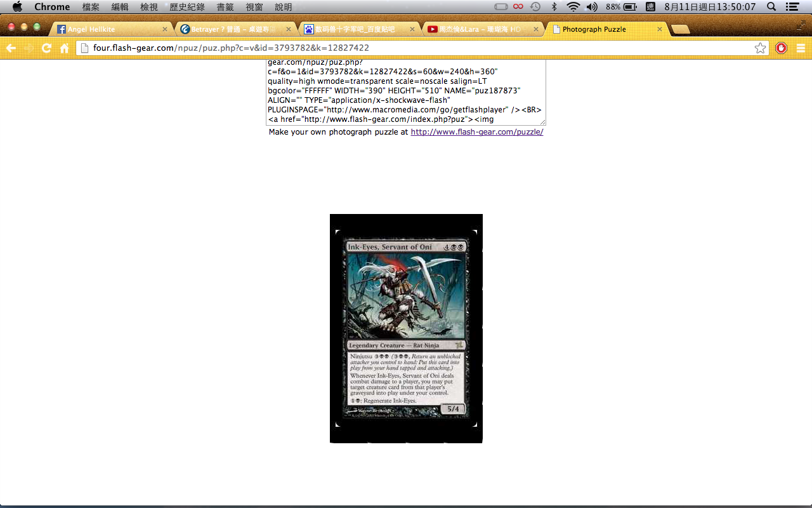The height and width of the screenshot is (508, 812).
Task: Click the Wi-Fi status icon
Action: coord(573,7)
